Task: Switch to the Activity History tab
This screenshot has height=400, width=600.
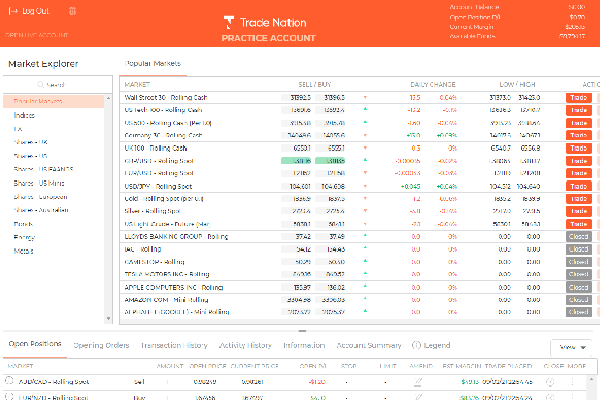Action: click(245, 345)
